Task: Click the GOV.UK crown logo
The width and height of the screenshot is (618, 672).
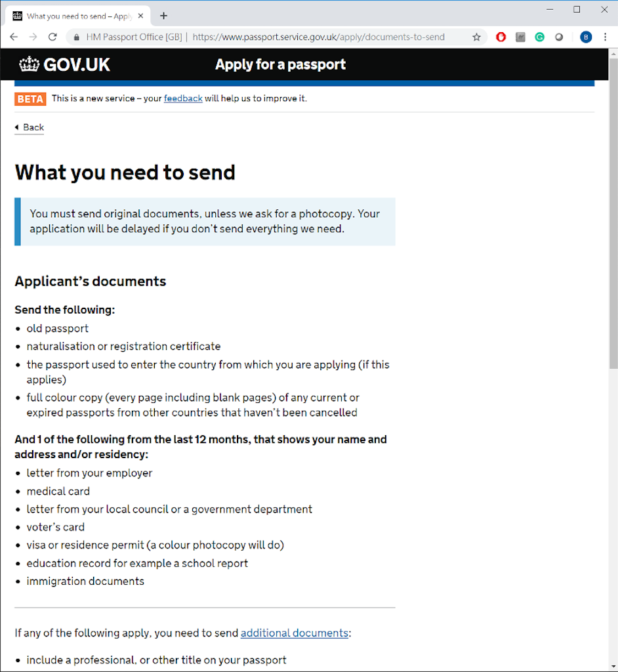Action: click(30, 64)
